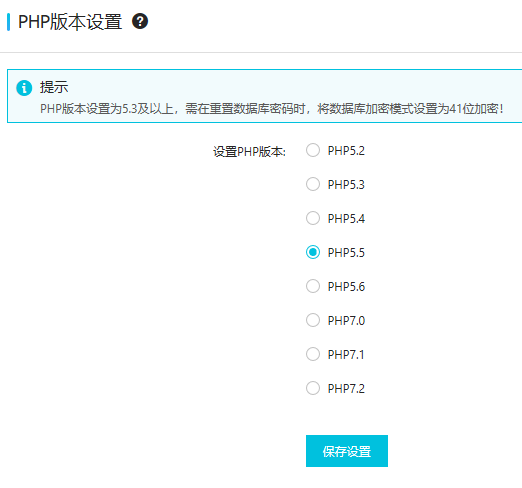
Task: Click the blue info icon beside 提示
Action: [x=24, y=88]
